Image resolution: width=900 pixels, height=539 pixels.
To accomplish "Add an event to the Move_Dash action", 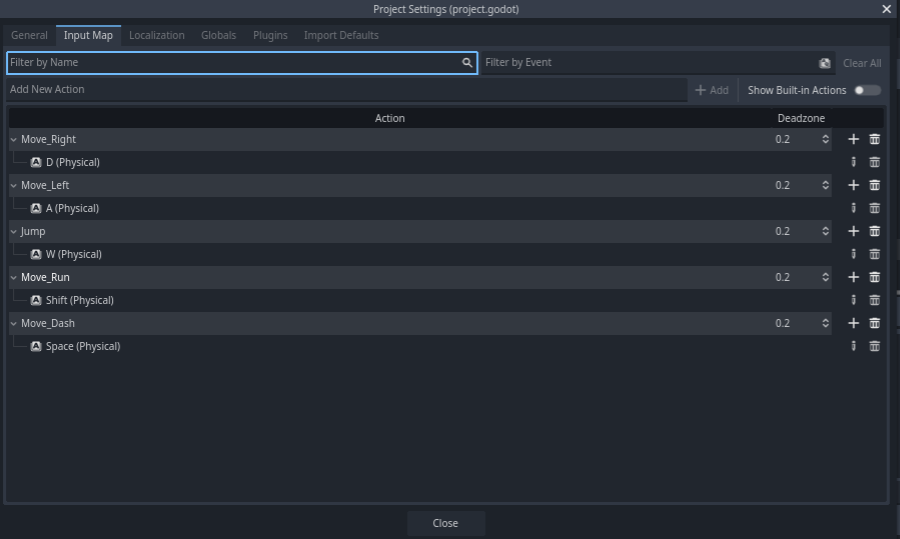I will (853, 323).
